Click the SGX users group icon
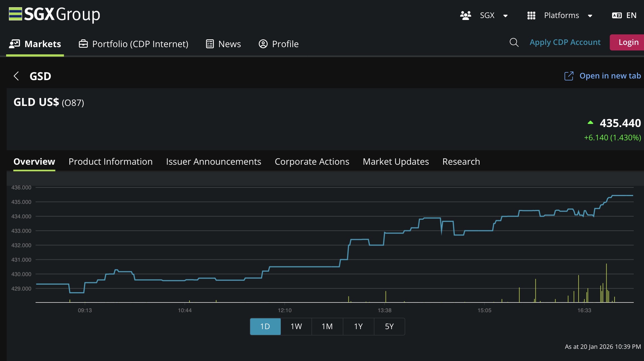This screenshot has height=361, width=644. coord(465,16)
